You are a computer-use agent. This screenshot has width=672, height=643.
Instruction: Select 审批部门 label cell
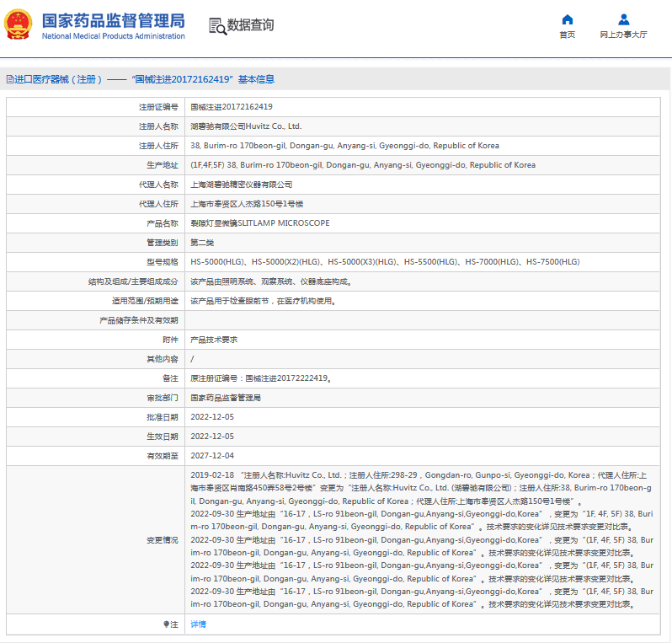tap(95, 398)
